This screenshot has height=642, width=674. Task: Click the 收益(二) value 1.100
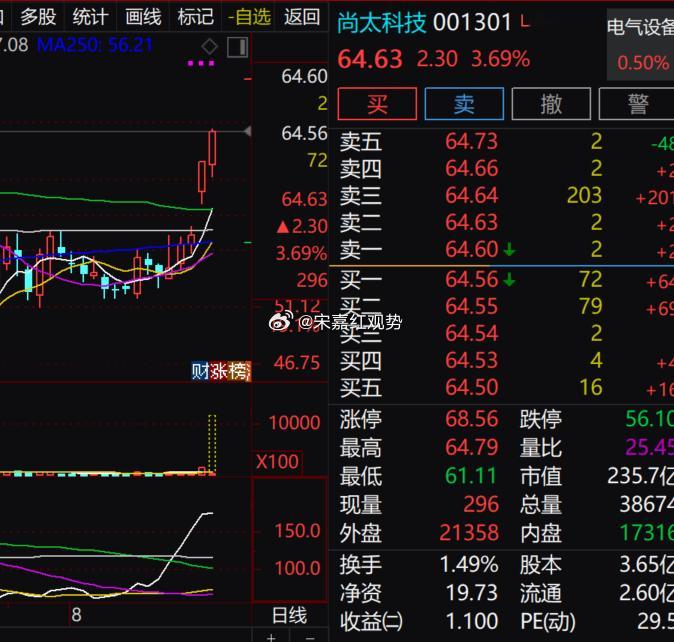point(472,622)
